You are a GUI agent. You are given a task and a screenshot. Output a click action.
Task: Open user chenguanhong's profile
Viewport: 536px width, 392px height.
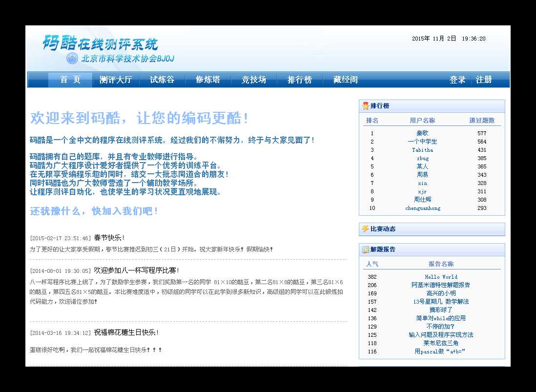click(422, 207)
